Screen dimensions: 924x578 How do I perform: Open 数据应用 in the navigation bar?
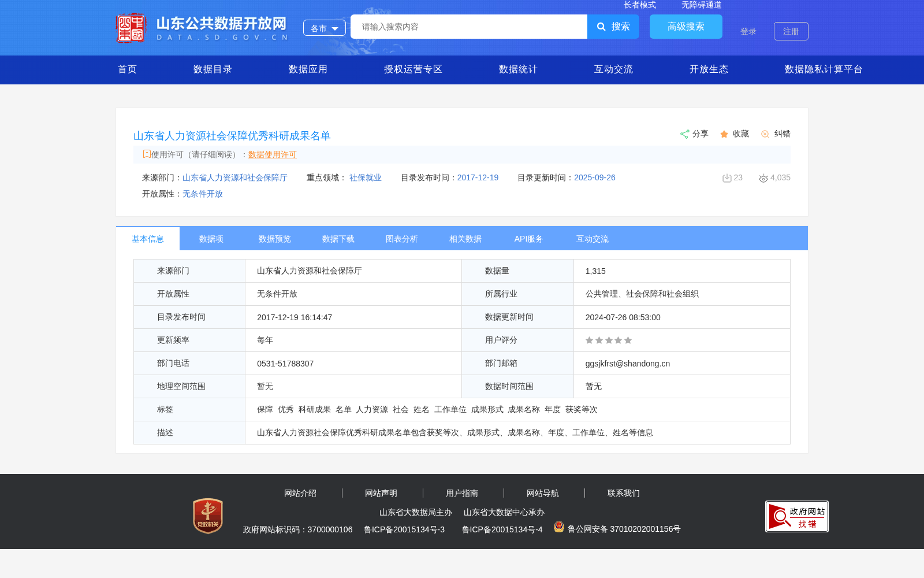[x=308, y=69]
